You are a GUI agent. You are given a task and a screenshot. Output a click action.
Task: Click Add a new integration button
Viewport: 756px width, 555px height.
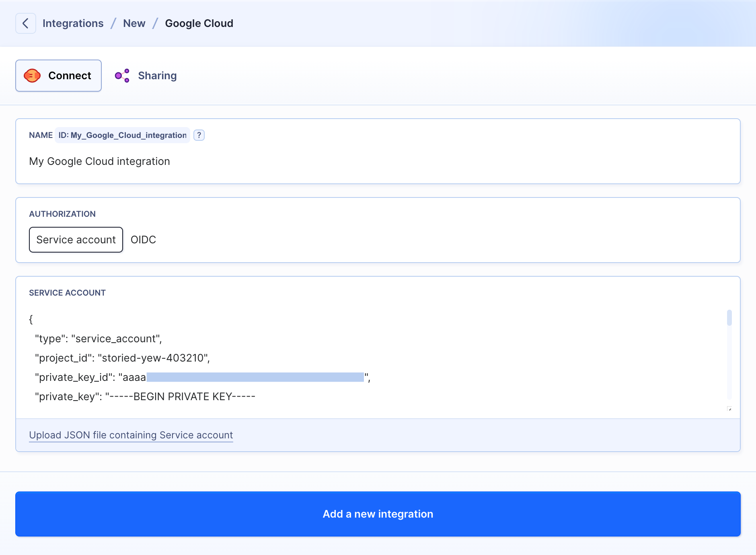378,514
